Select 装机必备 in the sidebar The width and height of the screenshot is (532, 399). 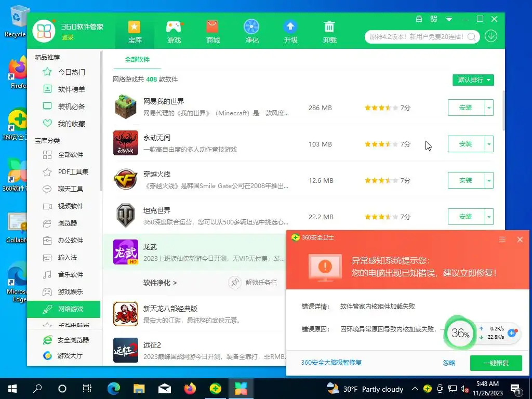point(64,107)
